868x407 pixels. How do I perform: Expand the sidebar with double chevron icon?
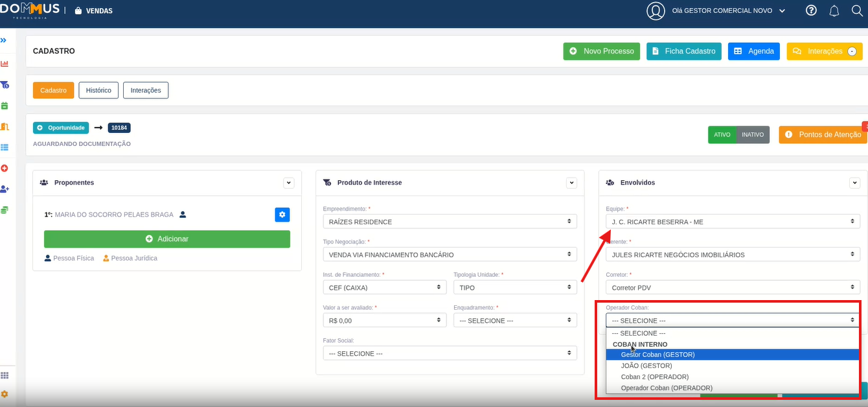point(4,40)
